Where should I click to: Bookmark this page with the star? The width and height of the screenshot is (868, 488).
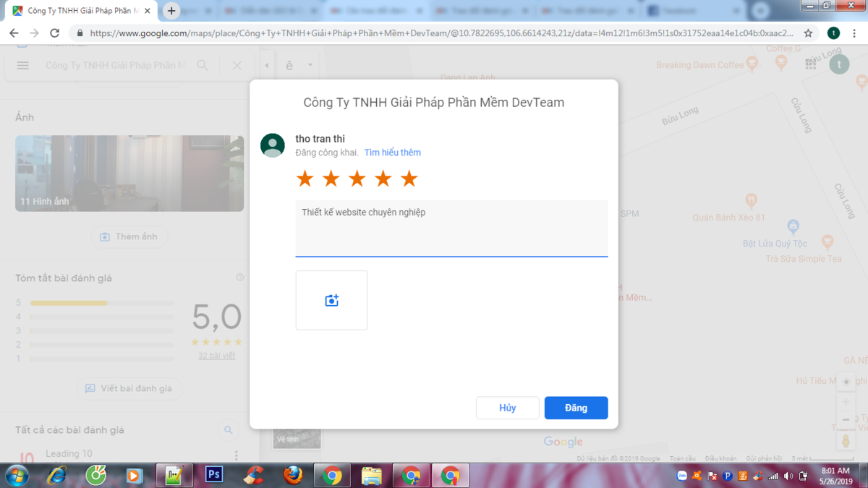[x=809, y=33]
